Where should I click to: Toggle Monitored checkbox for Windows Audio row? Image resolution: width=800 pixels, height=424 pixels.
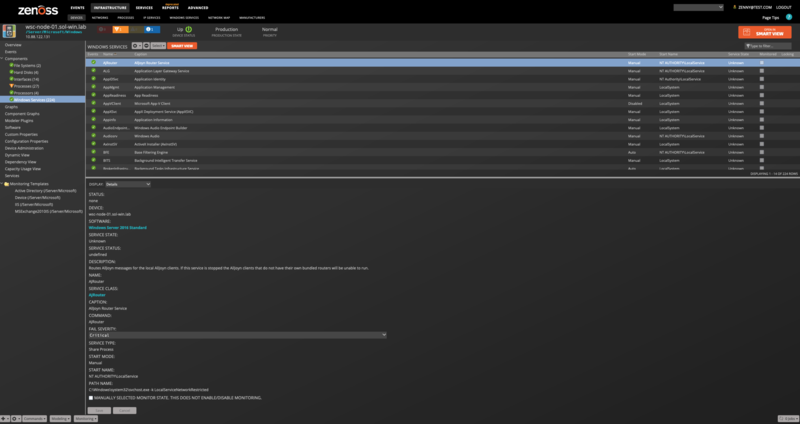(762, 136)
